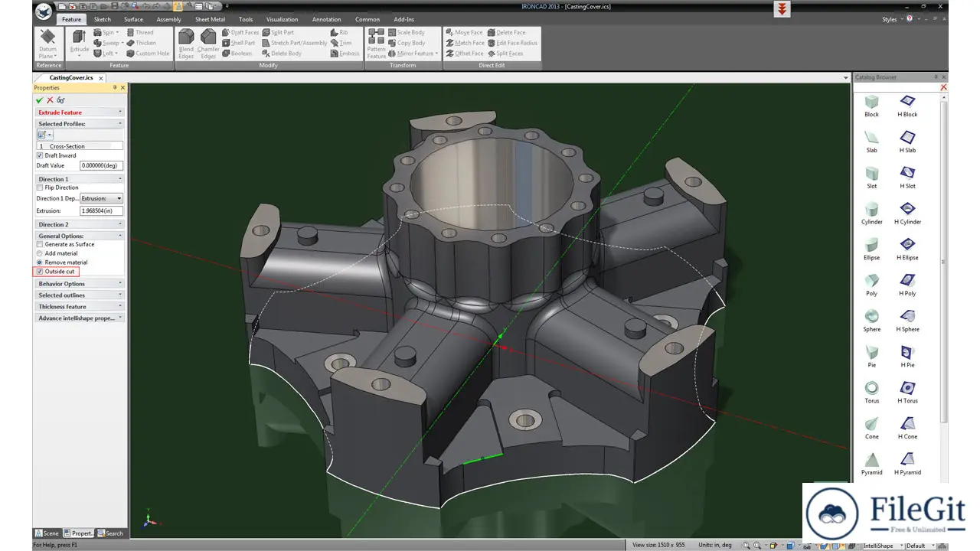
Task: Close the CastingCover.ics document tab
Action: [103, 77]
